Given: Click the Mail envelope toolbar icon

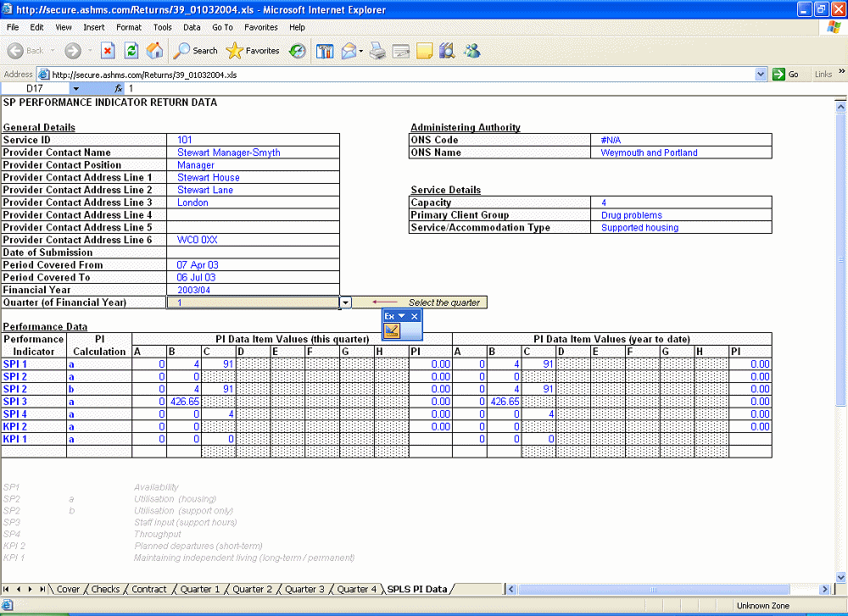Looking at the screenshot, I should coord(349,51).
